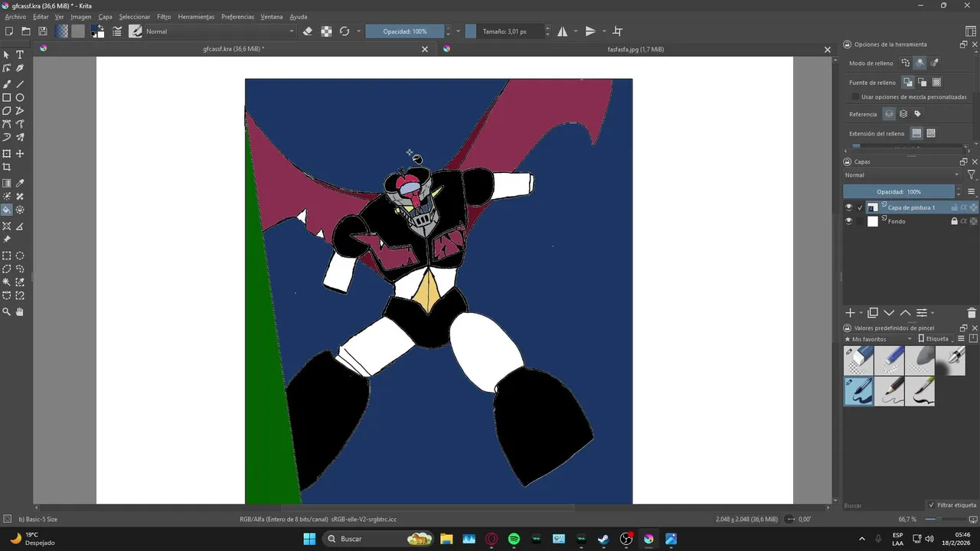Move layer down arrow icon
This screenshot has height=551, width=980.
889,313
